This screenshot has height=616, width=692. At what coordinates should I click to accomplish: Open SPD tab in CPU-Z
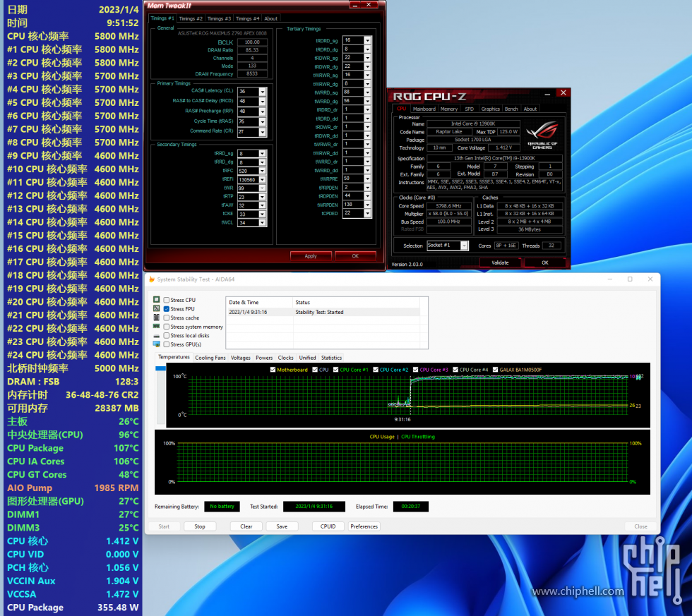[x=469, y=109]
